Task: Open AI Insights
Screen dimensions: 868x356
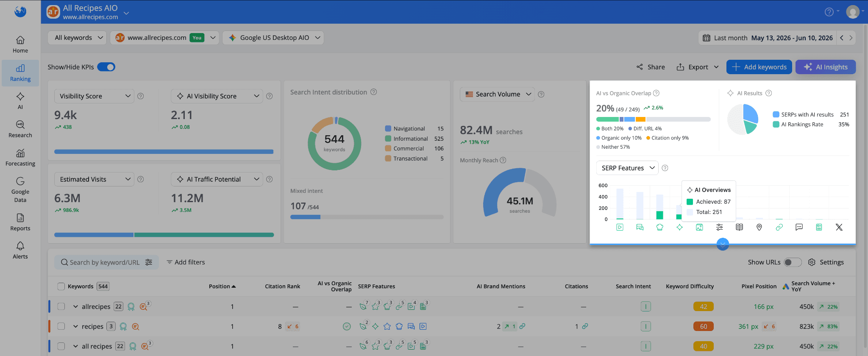Action: pos(826,67)
